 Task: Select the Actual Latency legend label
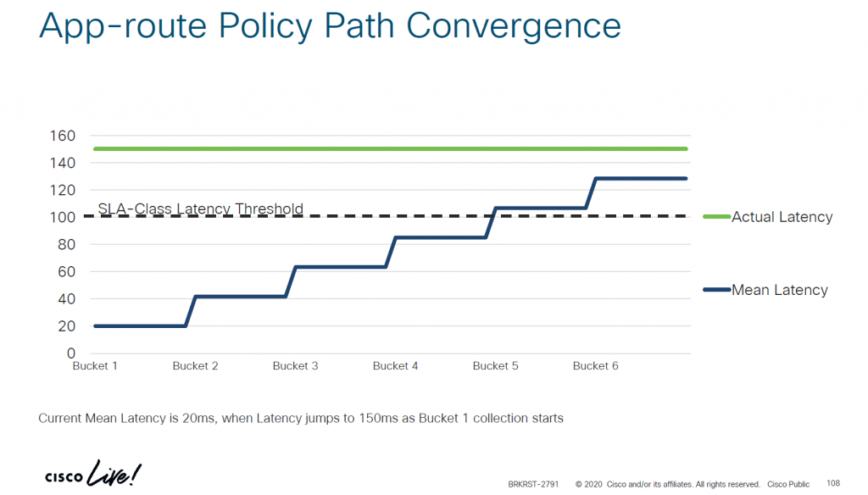click(782, 217)
